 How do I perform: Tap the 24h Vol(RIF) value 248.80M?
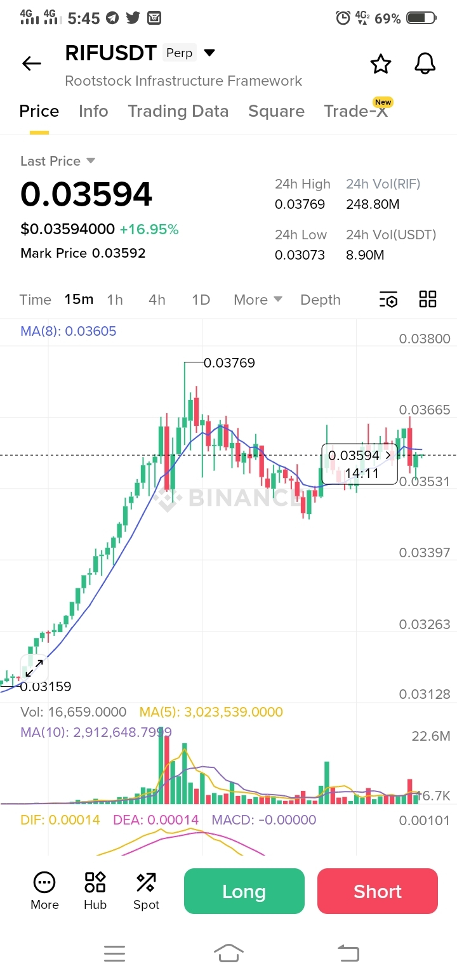(373, 204)
